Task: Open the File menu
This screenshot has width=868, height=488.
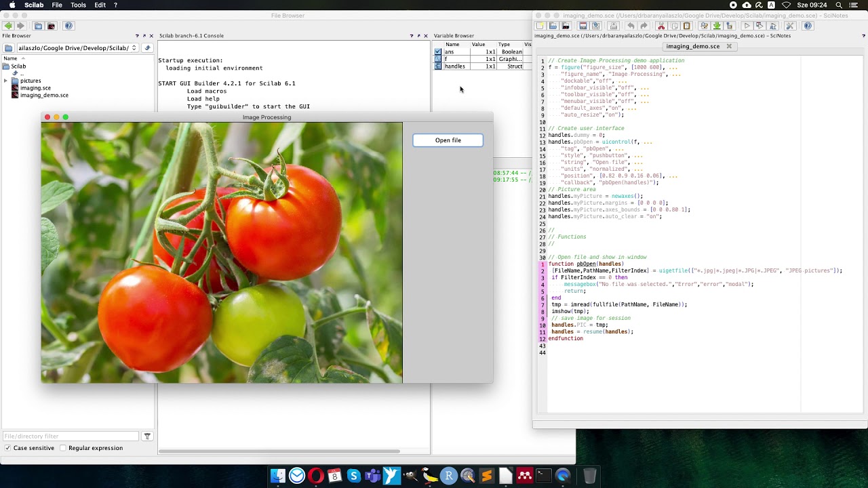Action: click(x=57, y=5)
